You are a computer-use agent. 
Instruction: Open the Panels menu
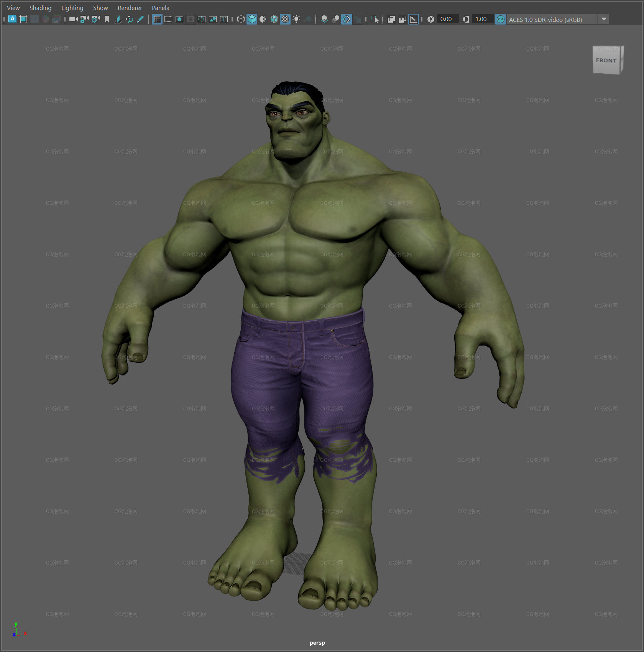coord(160,8)
